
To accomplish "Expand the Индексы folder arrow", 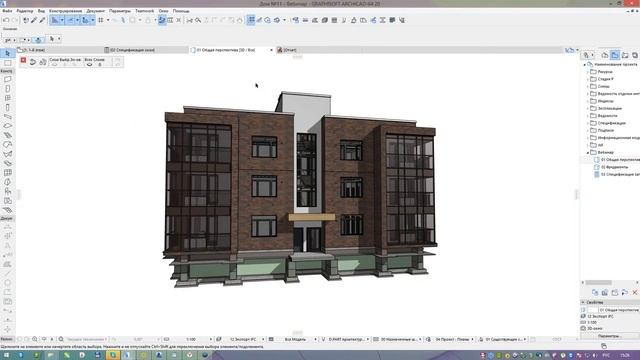I will coord(588,101).
